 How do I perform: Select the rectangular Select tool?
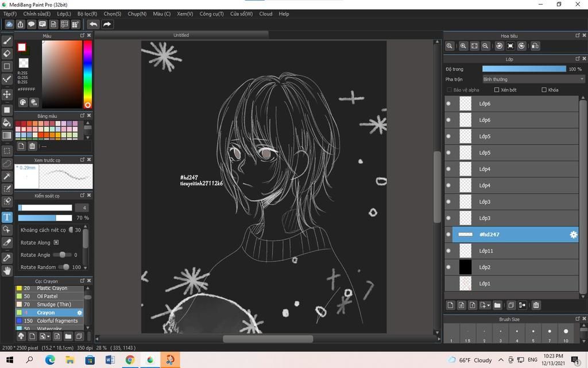(7, 151)
